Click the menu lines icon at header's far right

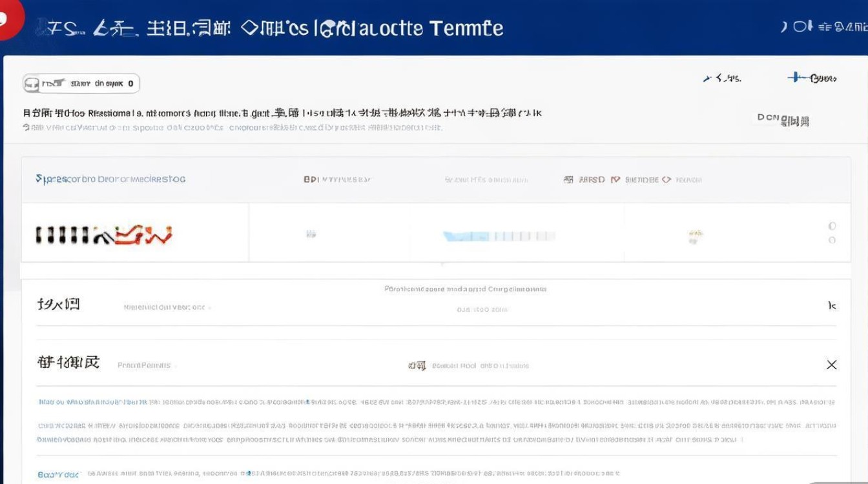click(x=823, y=27)
